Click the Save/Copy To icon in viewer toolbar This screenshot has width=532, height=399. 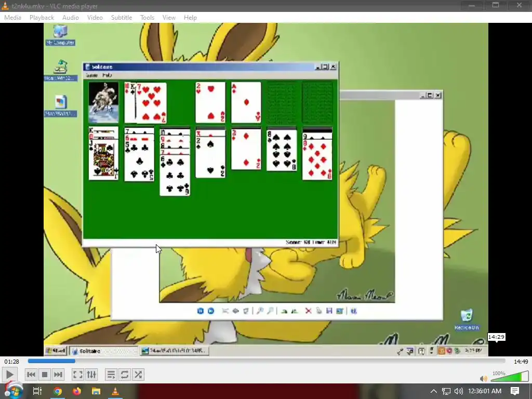coord(329,311)
